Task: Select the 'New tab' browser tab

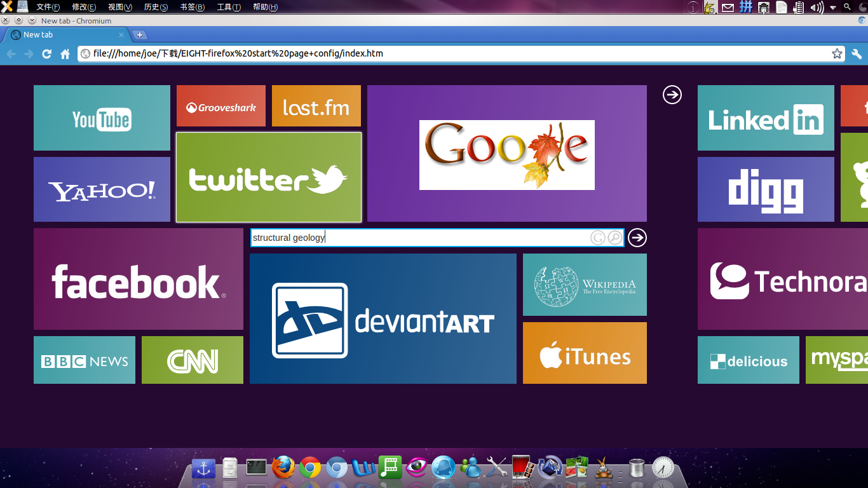Action: click(x=66, y=35)
